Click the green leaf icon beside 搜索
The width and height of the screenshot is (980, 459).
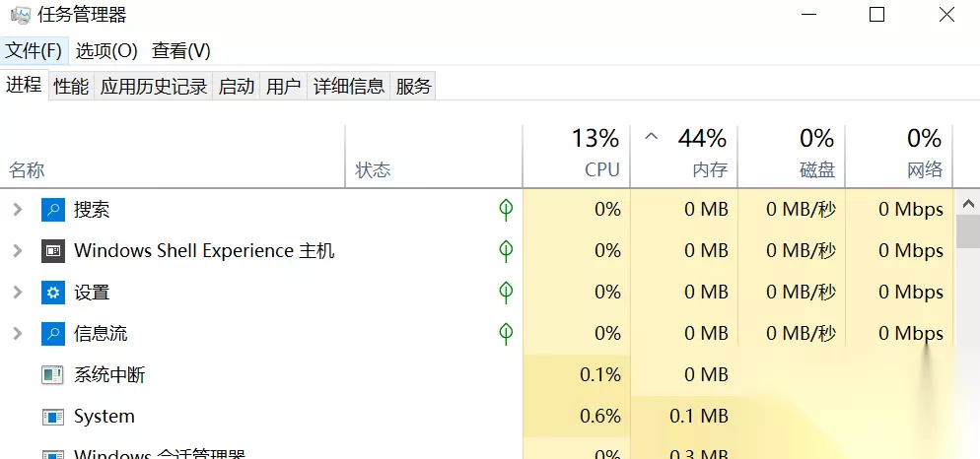pyautogui.click(x=506, y=210)
